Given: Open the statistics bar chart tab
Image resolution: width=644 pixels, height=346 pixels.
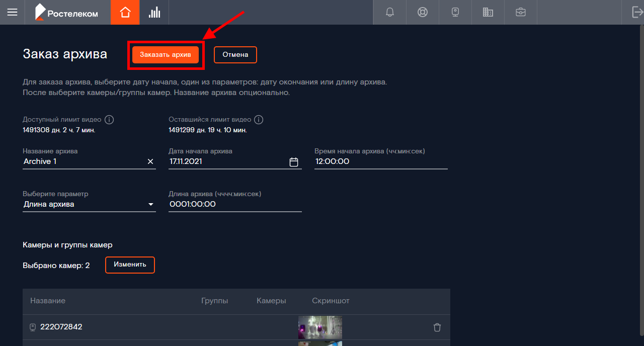Looking at the screenshot, I should (x=154, y=12).
